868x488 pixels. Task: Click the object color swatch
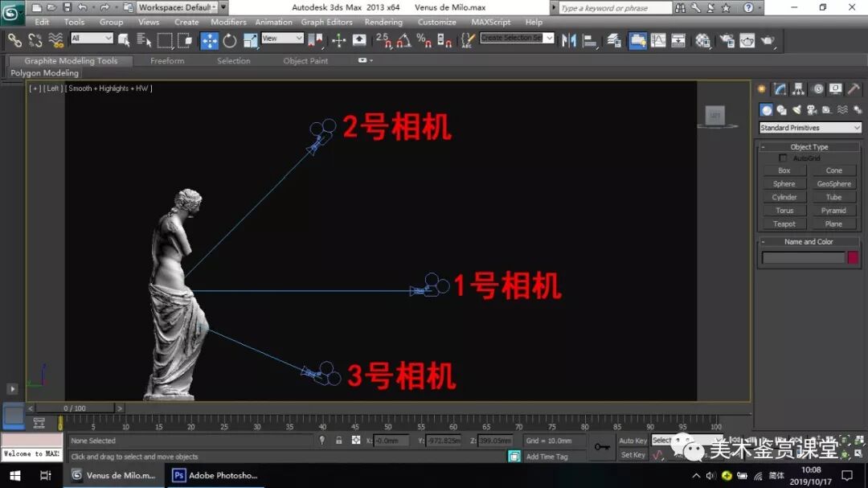coord(853,257)
